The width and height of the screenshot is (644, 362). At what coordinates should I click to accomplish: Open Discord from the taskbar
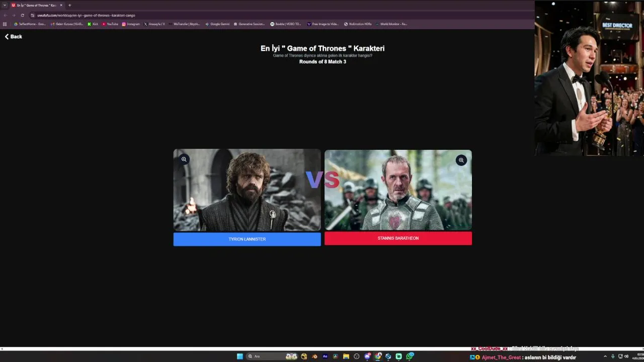[x=367, y=356]
